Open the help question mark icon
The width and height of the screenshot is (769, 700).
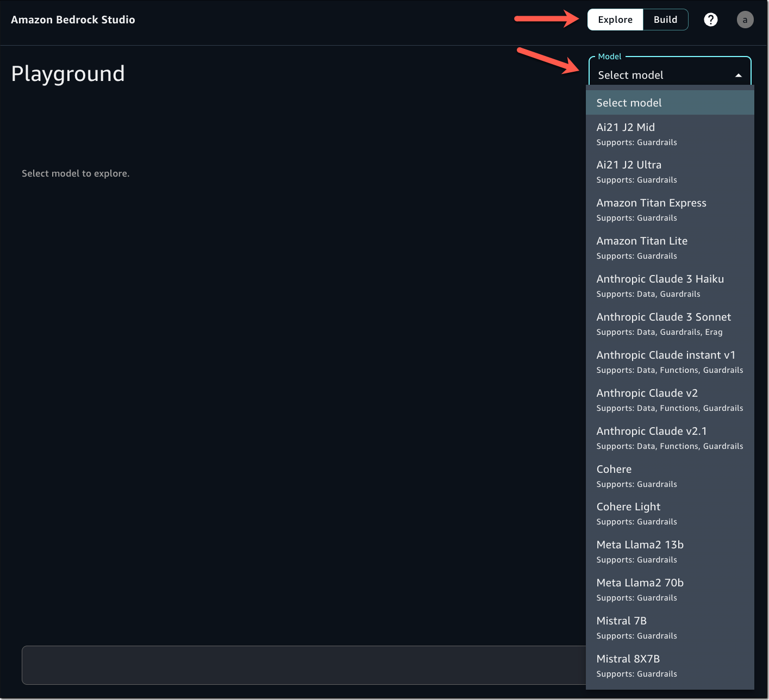coord(710,20)
